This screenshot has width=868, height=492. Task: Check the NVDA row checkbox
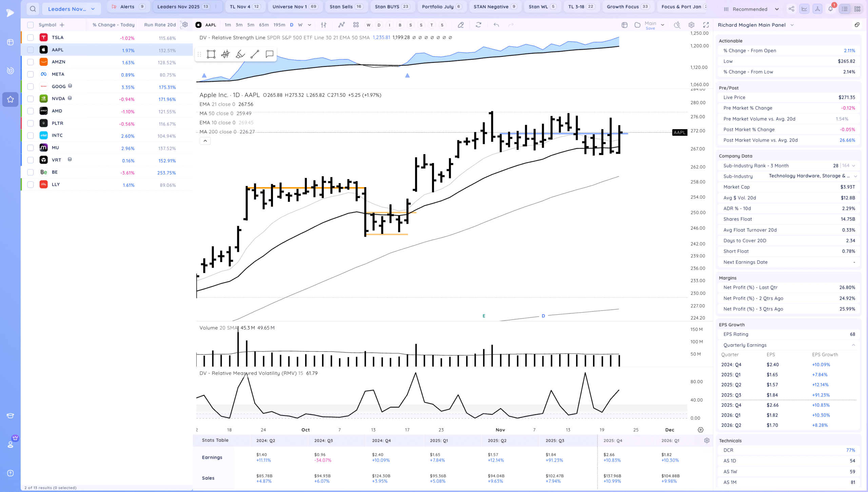point(31,99)
